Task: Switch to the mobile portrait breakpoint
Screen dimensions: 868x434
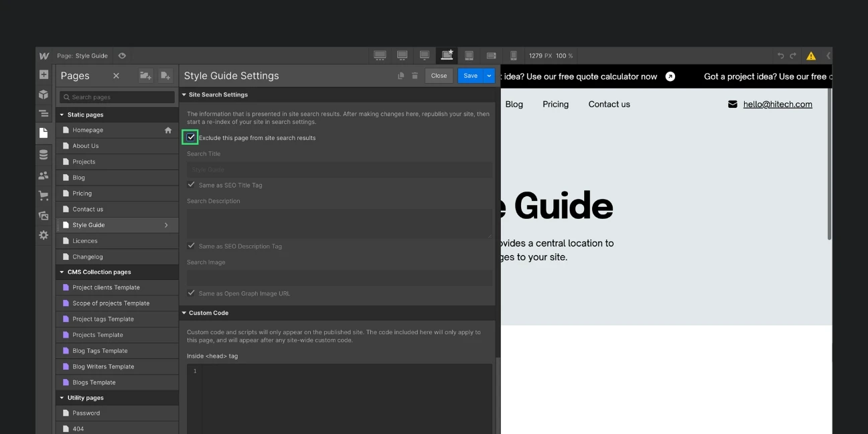Action: click(x=514, y=56)
